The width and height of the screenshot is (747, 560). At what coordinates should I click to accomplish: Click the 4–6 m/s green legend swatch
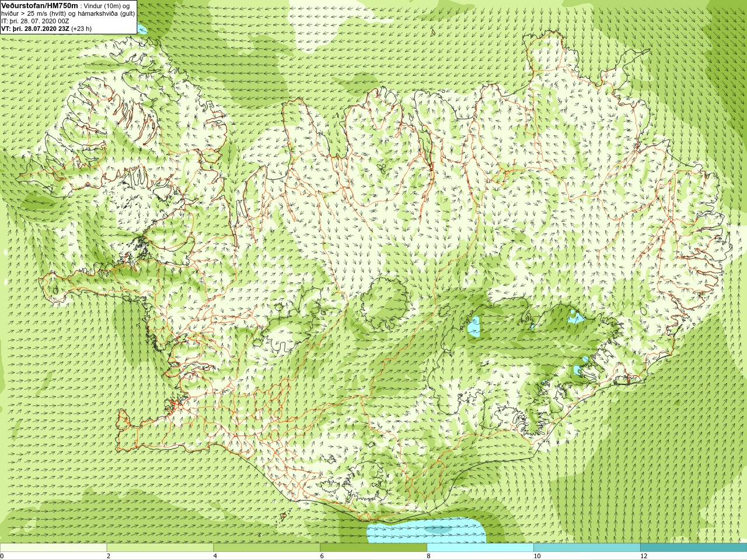tap(267, 548)
